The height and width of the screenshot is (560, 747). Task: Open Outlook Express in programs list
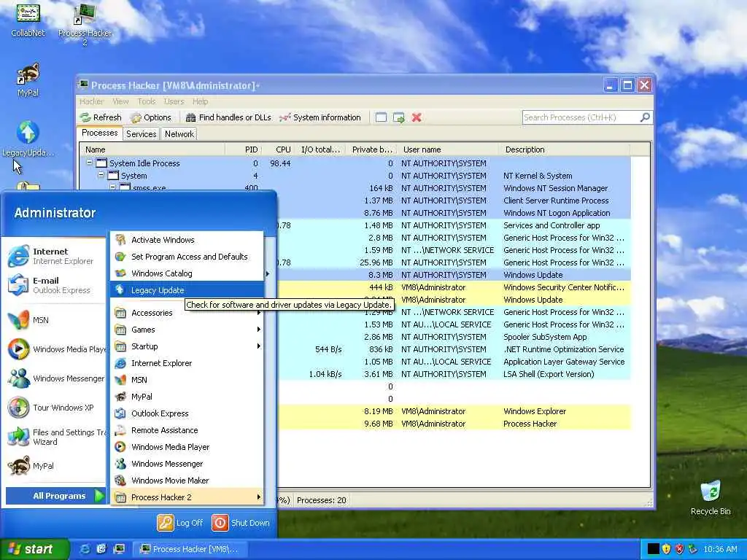tap(187, 413)
